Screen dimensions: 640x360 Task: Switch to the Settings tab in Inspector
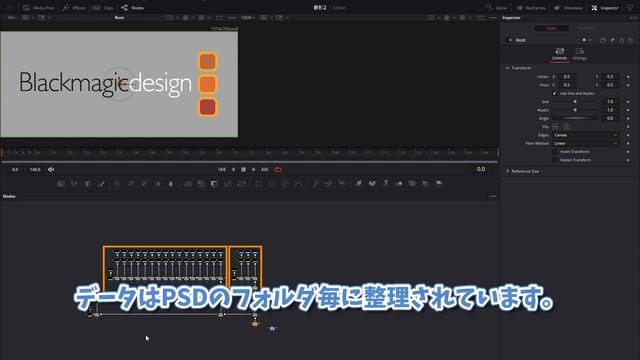579,54
